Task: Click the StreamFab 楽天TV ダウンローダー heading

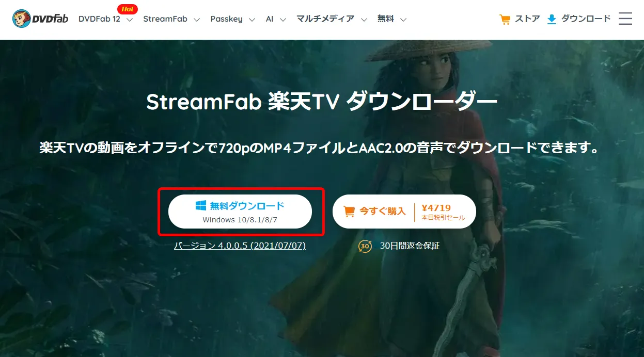Action: point(322,102)
